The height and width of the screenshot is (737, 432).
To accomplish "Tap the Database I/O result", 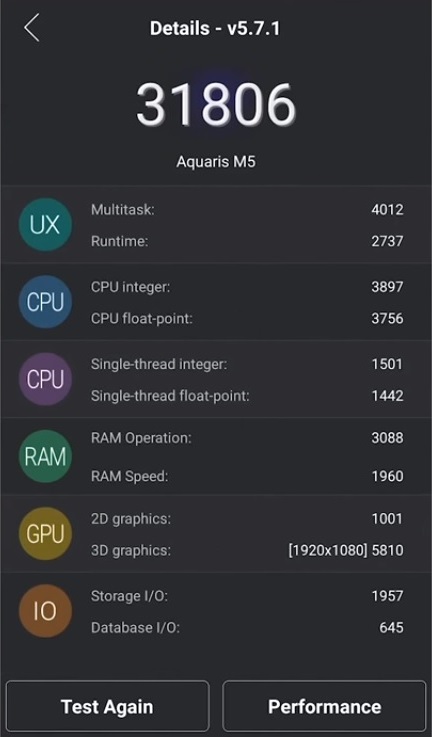I will [x=247, y=627].
